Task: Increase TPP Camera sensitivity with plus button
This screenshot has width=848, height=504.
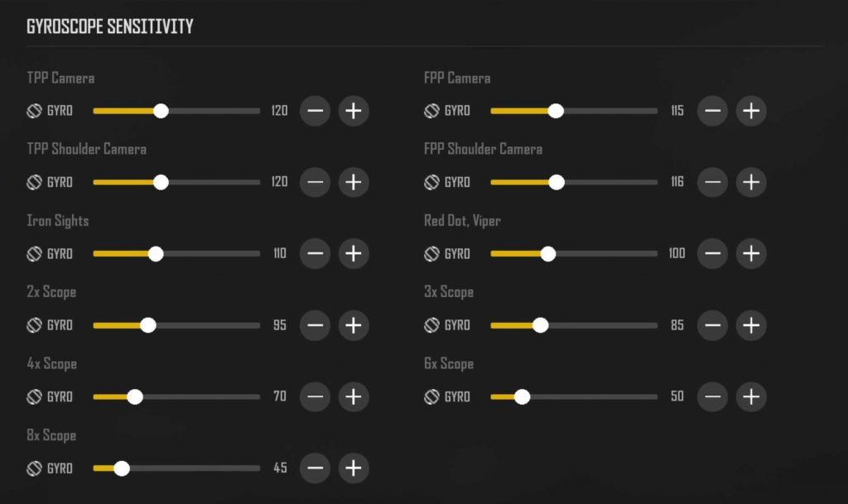Action: [x=354, y=111]
